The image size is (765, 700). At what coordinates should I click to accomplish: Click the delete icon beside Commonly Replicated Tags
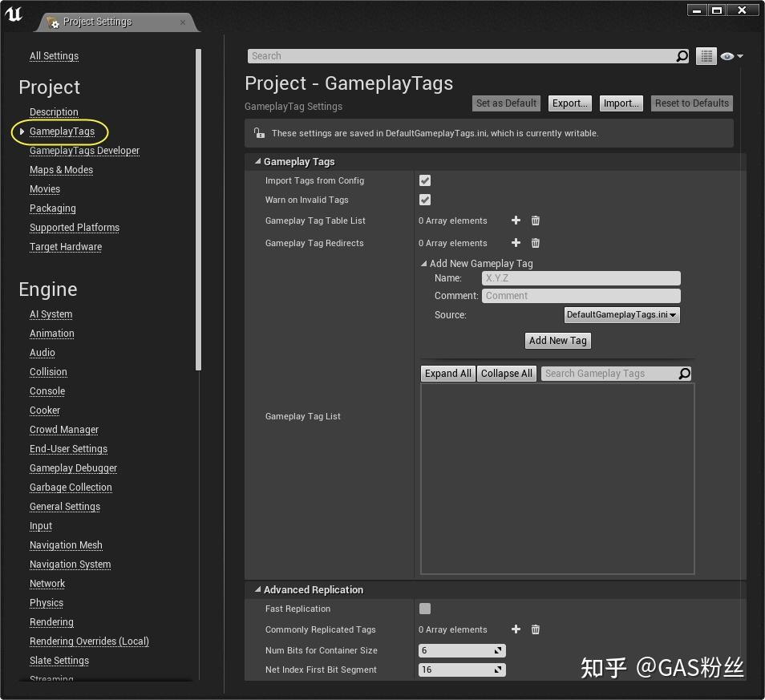click(535, 629)
